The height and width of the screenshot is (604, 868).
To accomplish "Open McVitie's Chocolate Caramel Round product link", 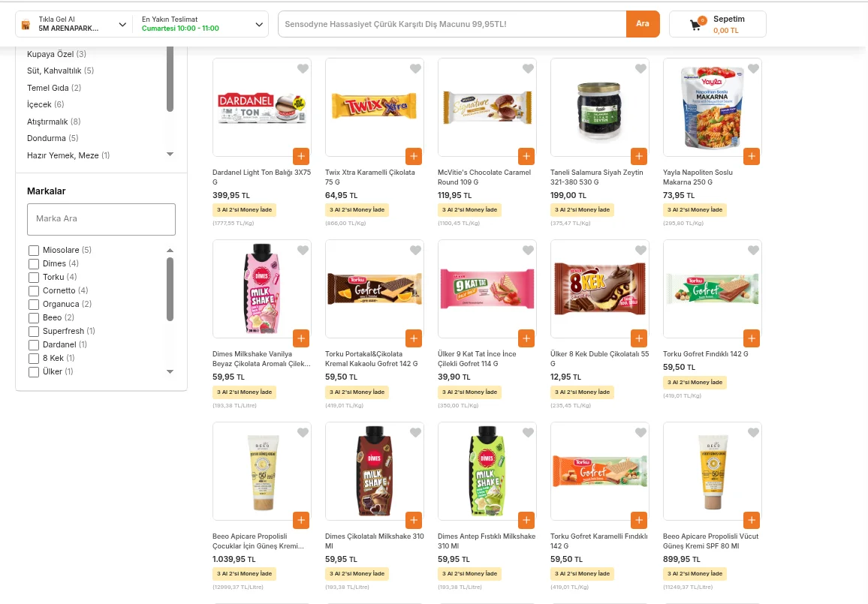I will tap(484, 177).
